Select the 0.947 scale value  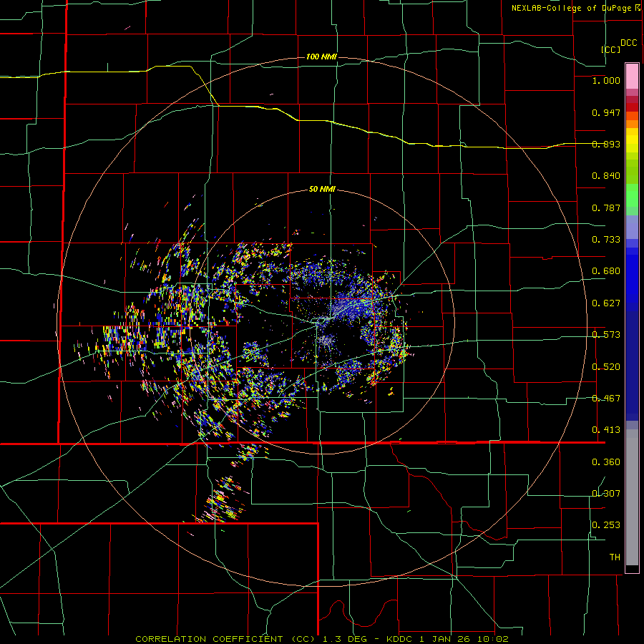(x=606, y=112)
